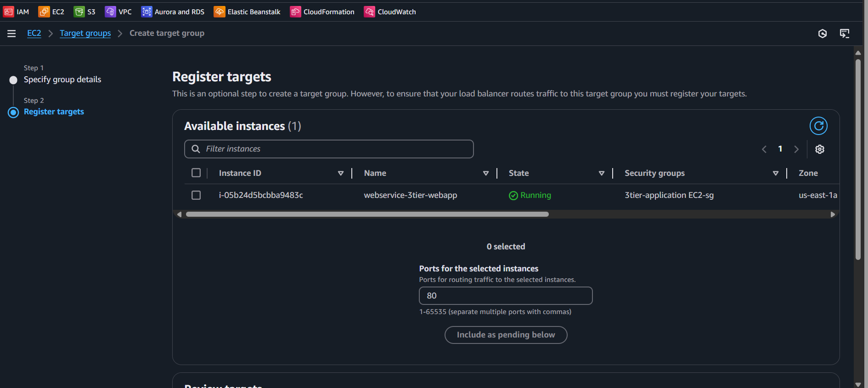Sort by State column arrow
This screenshot has width=868, height=388.
click(x=602, y=173)
